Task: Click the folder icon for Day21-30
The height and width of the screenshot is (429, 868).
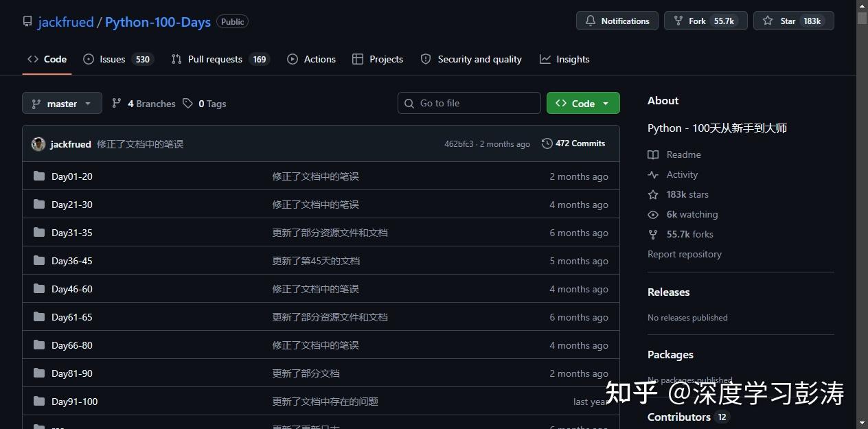Action: tap(39, 205)
